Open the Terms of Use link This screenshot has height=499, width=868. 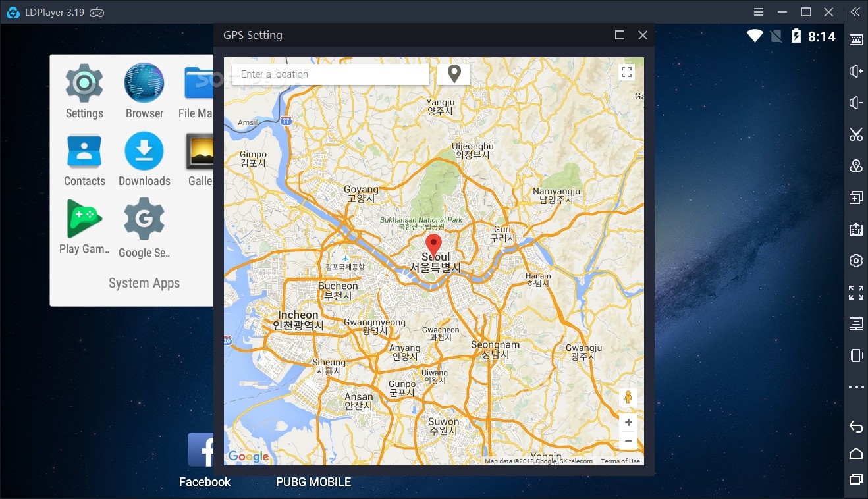620,461
